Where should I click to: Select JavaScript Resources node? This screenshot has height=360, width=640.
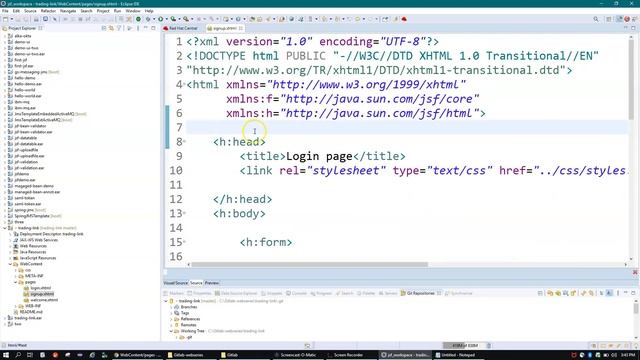[x=38, y=258]
